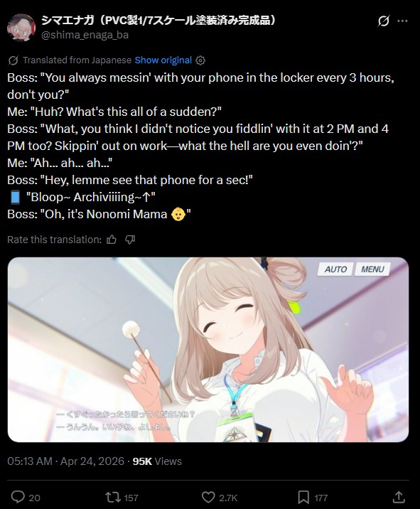
Task: Like the post with heart icon
Action: 208,497
